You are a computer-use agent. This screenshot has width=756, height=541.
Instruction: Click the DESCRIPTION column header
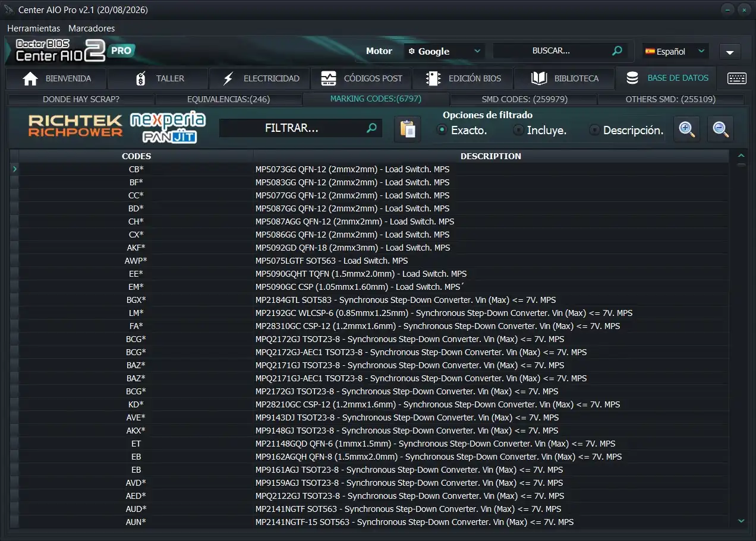(491, 156)
